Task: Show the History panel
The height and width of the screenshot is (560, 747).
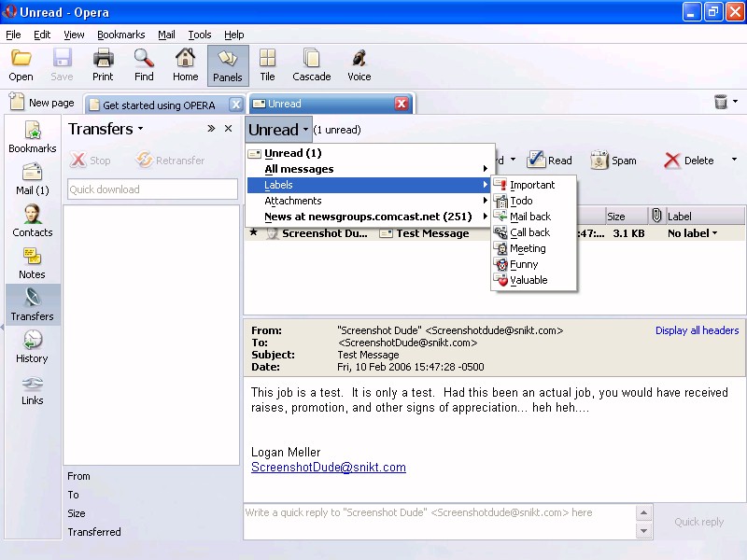Action: [x=32, y=346]
